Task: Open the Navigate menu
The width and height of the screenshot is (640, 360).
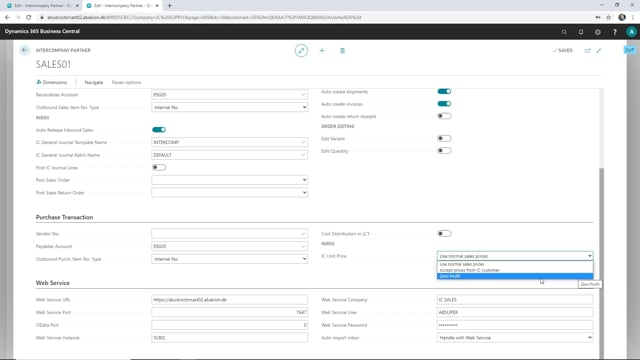Action: 93,82
